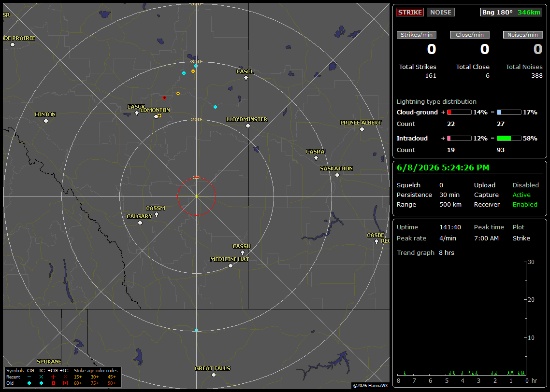Click the Strikes/min label box

(x=417, y=35)
